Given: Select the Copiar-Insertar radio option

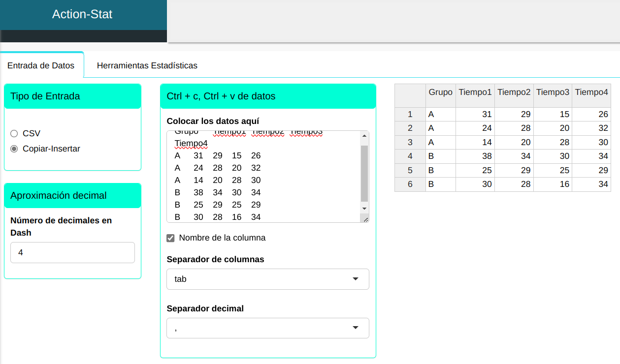Looking at the screenshot, I should (14, 149).
